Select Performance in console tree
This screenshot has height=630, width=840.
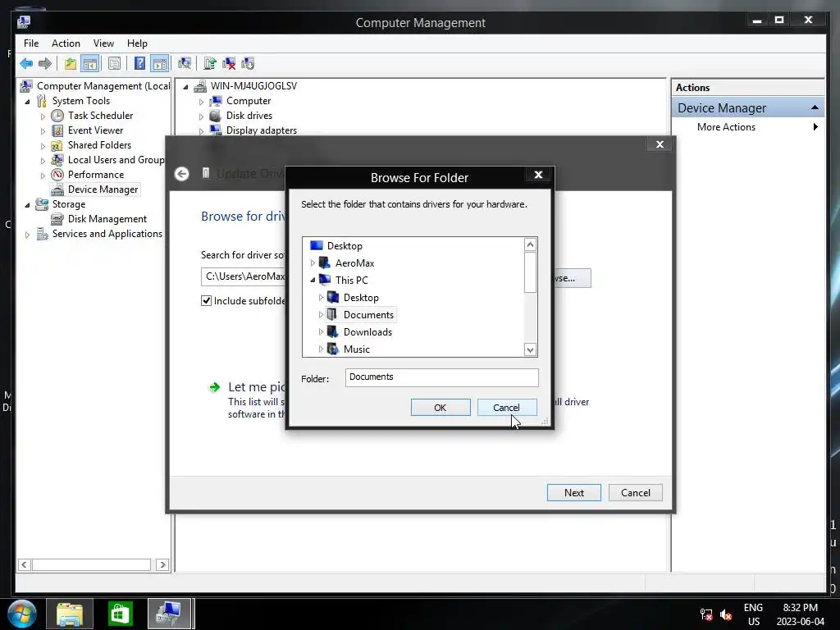(x=95, y=175)
